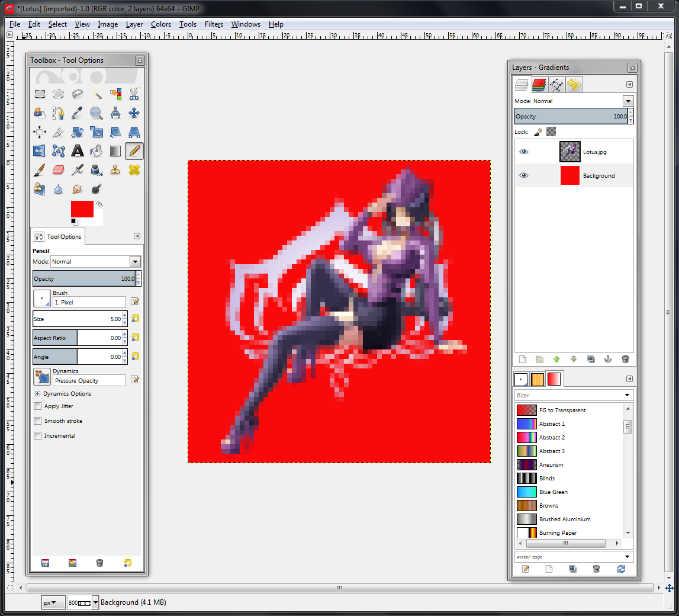
Task: Toggle Lock pixels brush icon
Action: [538, 131]
